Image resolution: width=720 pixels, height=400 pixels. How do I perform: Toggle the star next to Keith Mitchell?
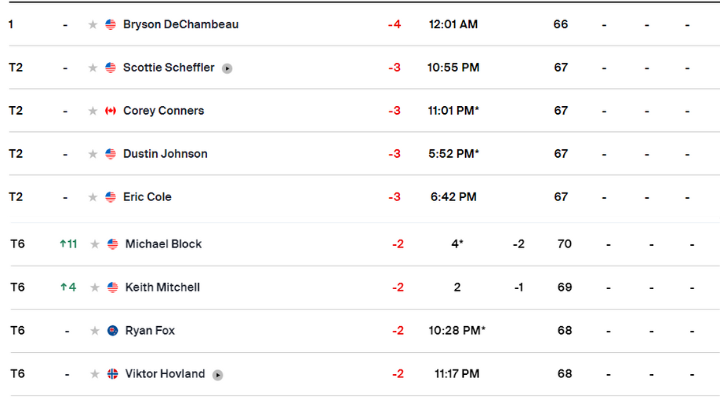(95, 287)
